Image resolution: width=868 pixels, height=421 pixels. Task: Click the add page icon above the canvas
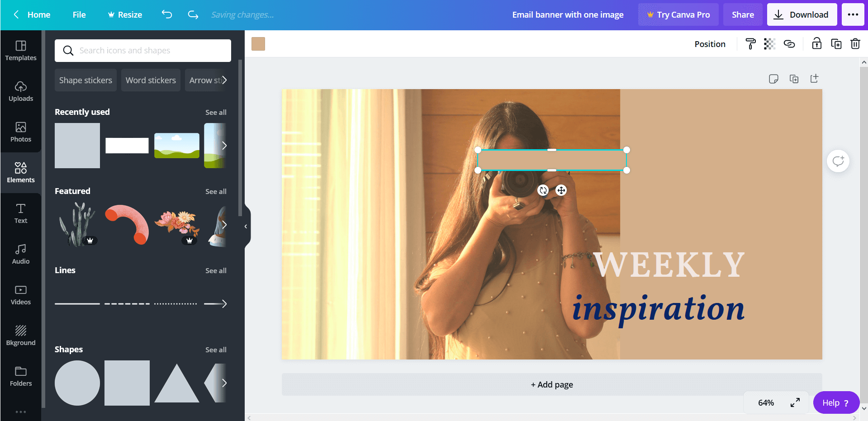814,79
